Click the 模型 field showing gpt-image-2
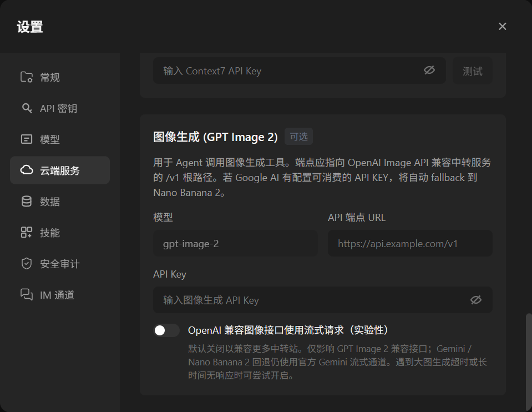 pyautogui.click(x=235, y=243)
